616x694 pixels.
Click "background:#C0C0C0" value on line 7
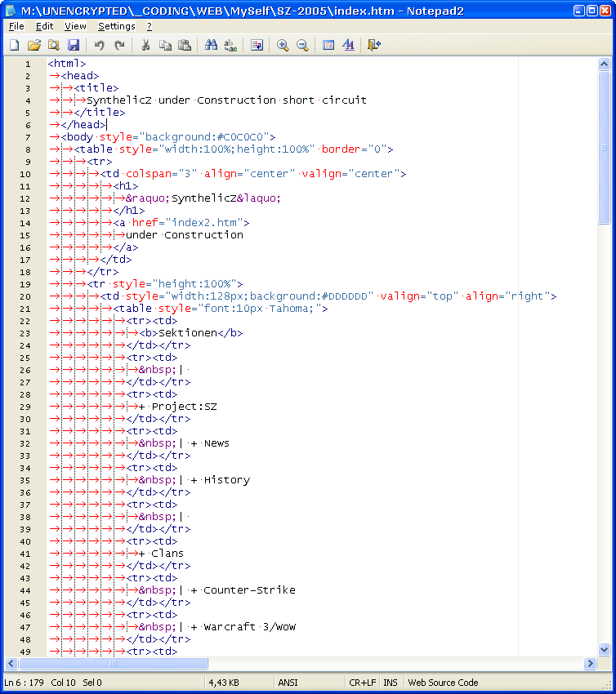click(203, 137)
